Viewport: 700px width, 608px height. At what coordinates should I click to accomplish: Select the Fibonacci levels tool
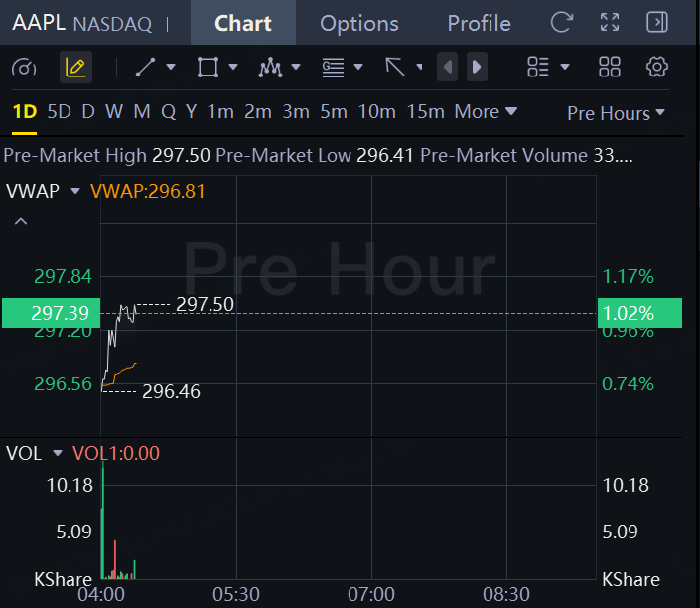click(333, 68)
